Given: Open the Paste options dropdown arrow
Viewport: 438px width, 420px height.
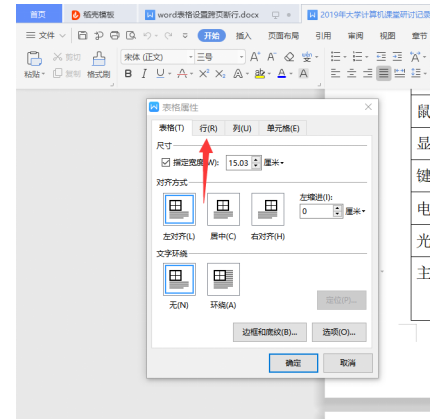Looking at the screenshot, I should coord(43,74).
